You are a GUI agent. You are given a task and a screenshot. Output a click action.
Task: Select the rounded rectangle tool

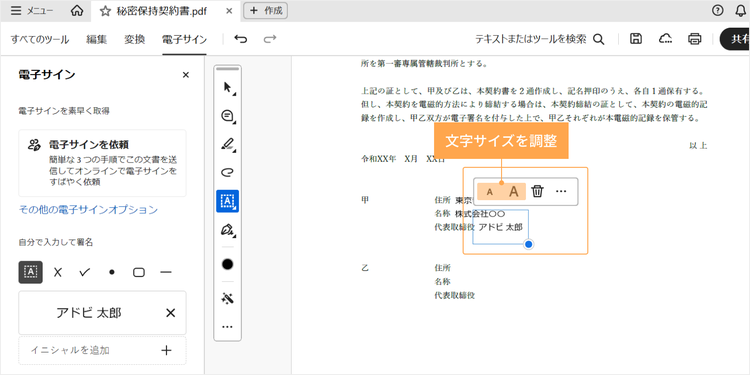pos(139,272)
